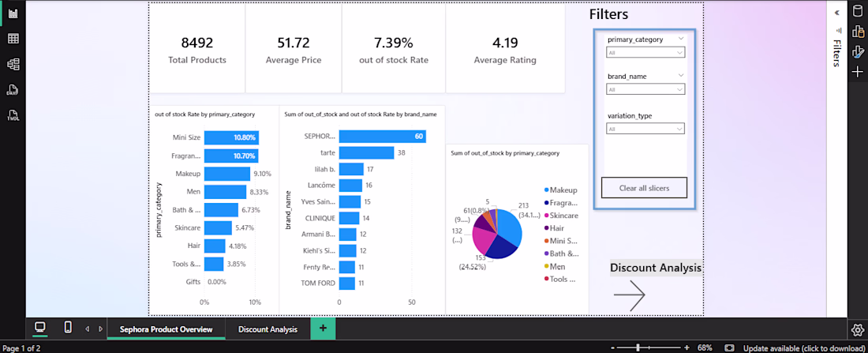Open the primary_category slicer dropdown

coord(645,53)
